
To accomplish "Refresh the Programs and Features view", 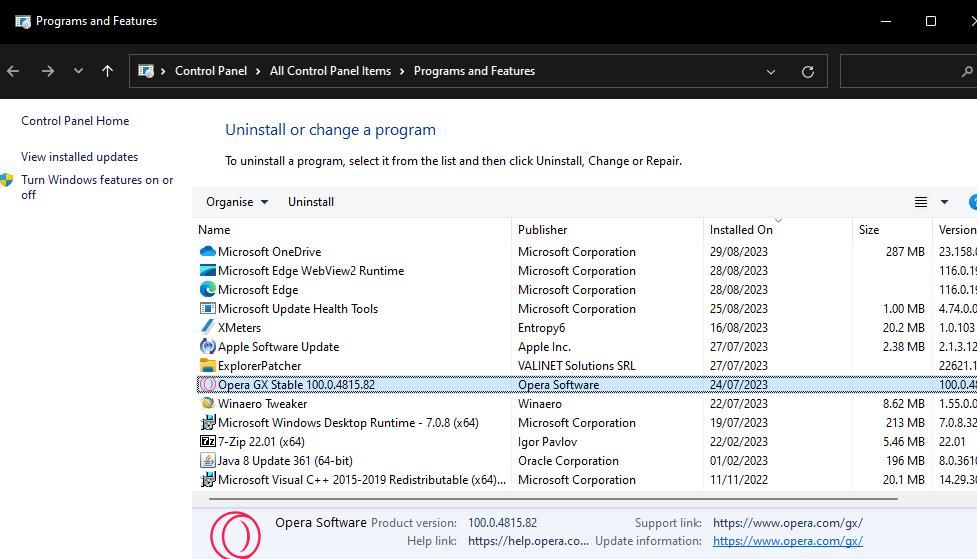I will (x=808, y=72).
